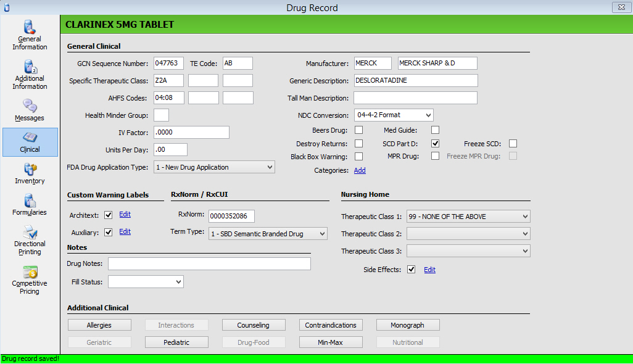Click the Z2A Specific Therapeutic Class field
The width and height of the screenshot is (633, 364).
(168, 80)
